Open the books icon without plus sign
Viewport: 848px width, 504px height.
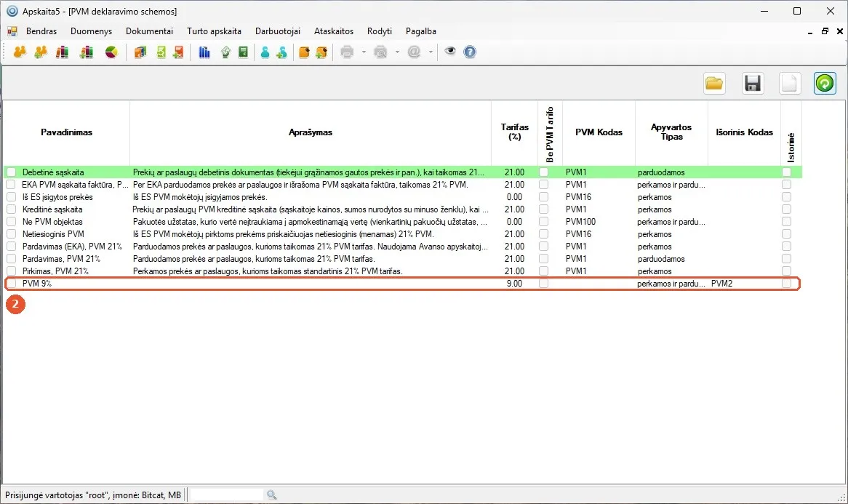63,52
